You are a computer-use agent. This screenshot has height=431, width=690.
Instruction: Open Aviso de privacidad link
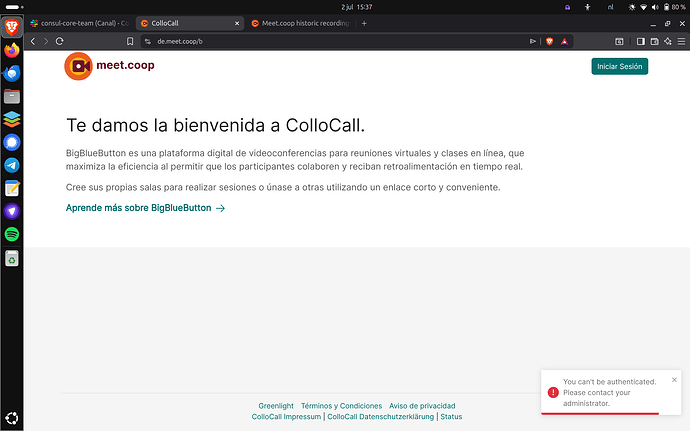(x=422, y=405)
